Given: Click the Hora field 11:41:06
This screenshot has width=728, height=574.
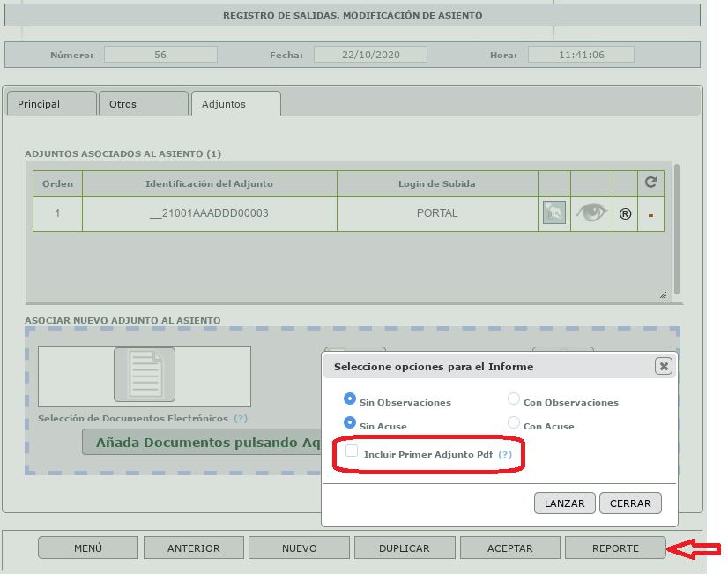Looking at the screenshot, I should (582, 55).
